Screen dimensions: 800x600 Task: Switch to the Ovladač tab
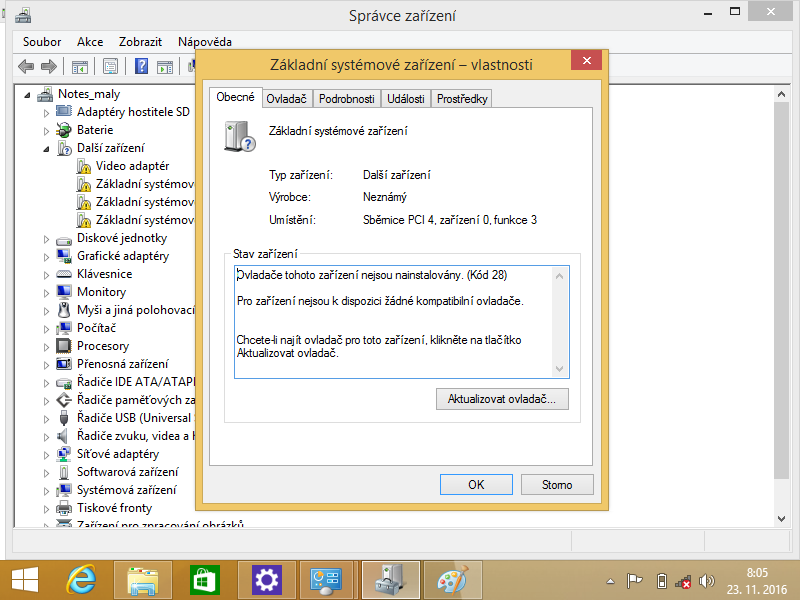click(286, 98)
